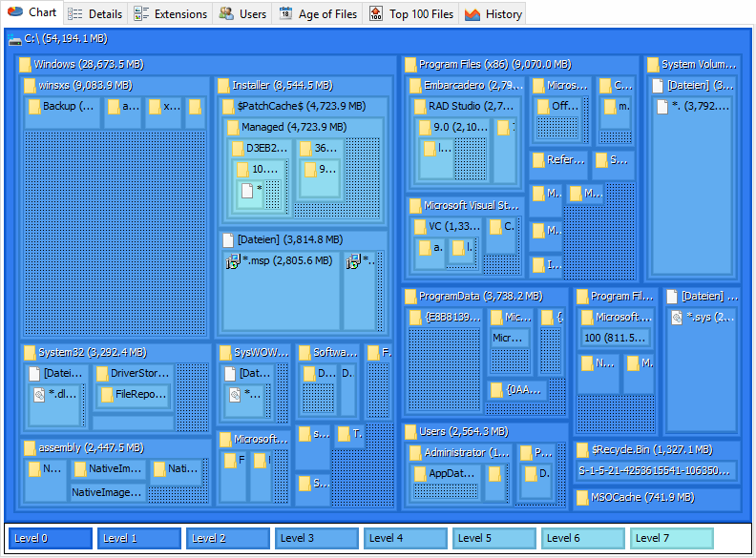Click the Program Files (x86) folder icon
756x558 pixels.
click(x=410, y=65)
